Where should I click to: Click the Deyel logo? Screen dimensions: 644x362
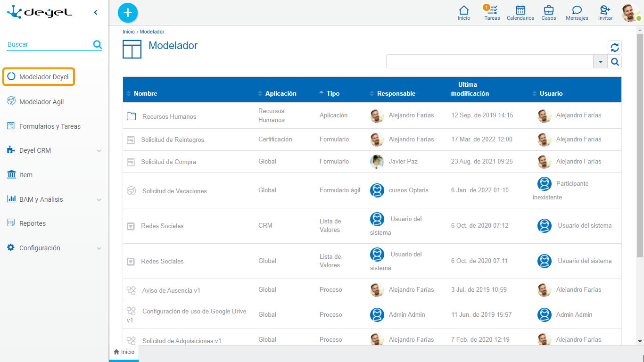pos(40,12)
